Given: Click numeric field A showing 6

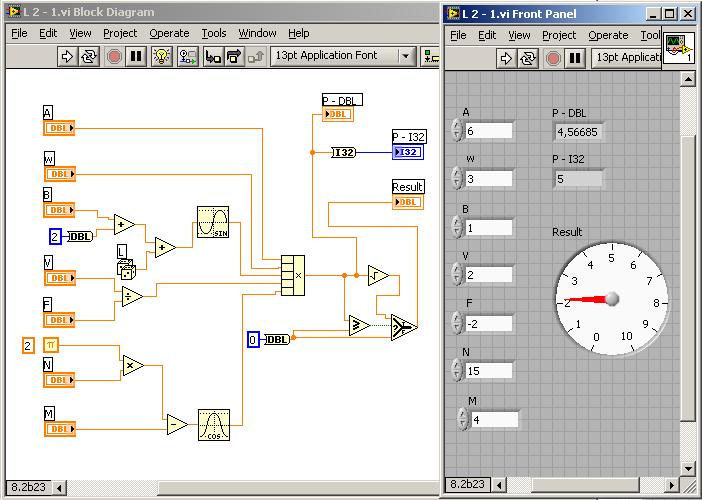Looking at the screenshot, I should pos(488,131).
